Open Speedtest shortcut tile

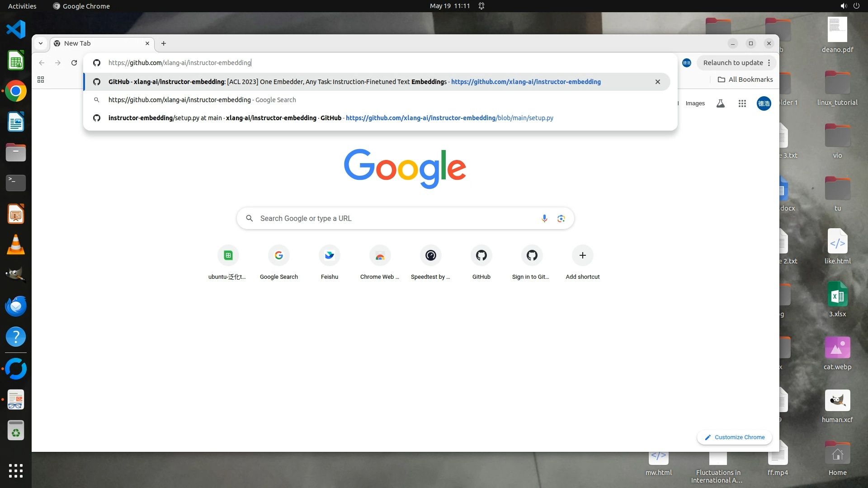(430, 256)
